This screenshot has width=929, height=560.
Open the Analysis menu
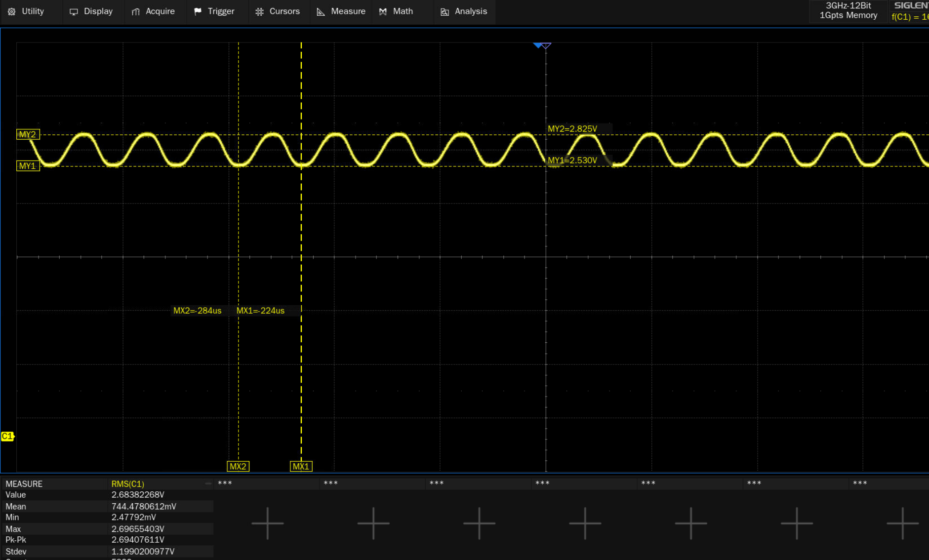[464, 11]
